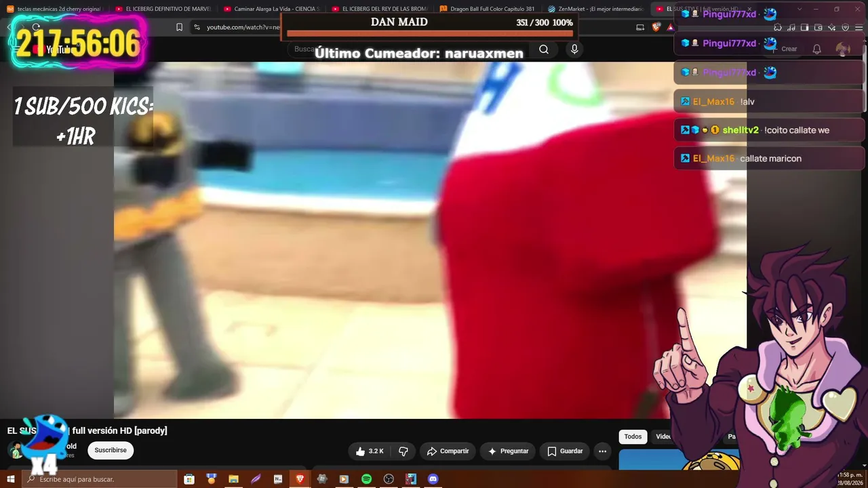This screenshot has width=868, height=488.
Task: Toggle the browser sidebar panel icon
Action: [805, 28]
